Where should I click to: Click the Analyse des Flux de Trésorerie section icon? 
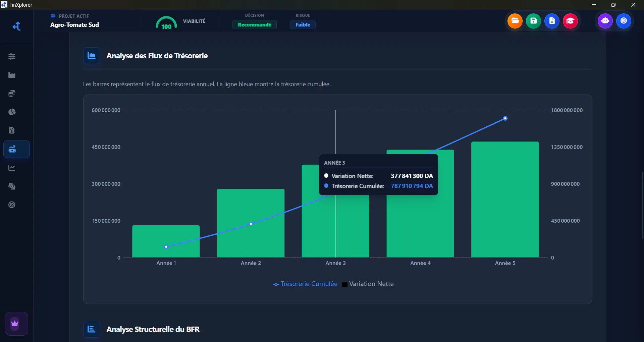[x=92, y=56]
